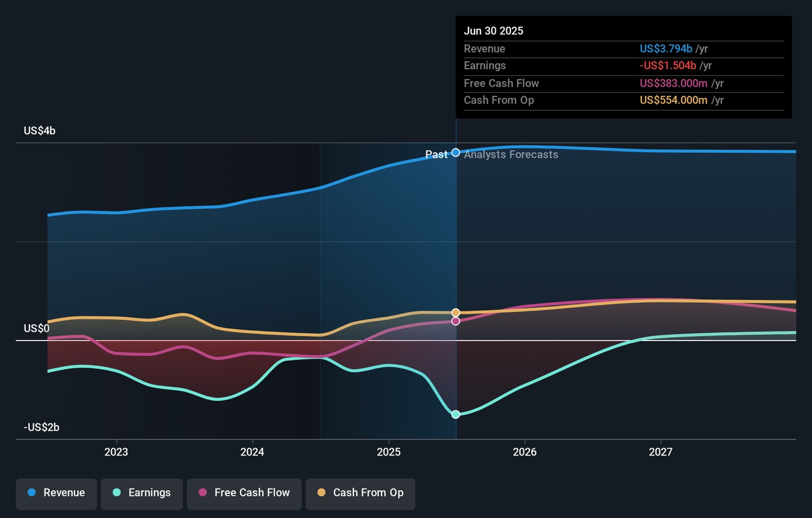Click the Jun 30 2025 tooltip date
812x518 pixels.
pyautogui.click(x=493, y=31)
